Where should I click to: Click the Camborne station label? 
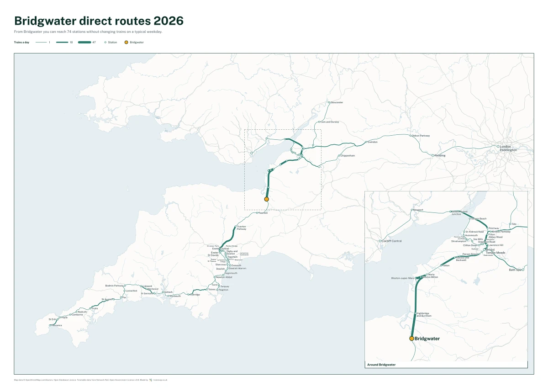[x=77, y=315]
